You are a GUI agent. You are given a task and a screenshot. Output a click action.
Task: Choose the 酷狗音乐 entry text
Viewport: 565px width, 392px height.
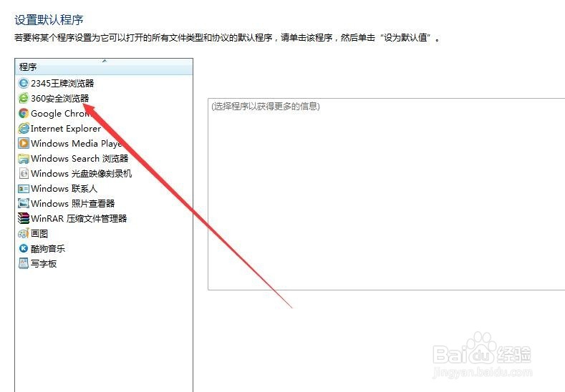coord(48,248)
